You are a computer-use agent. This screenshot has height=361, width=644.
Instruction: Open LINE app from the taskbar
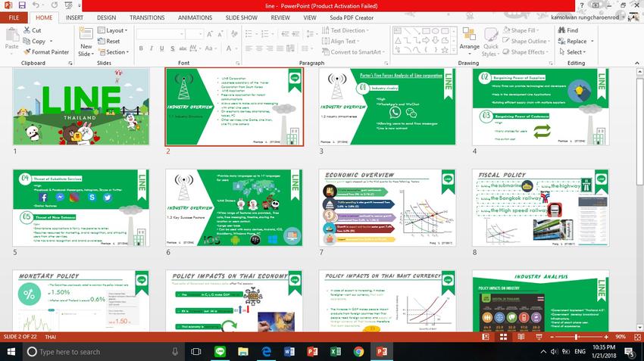[x=220, y=352]
